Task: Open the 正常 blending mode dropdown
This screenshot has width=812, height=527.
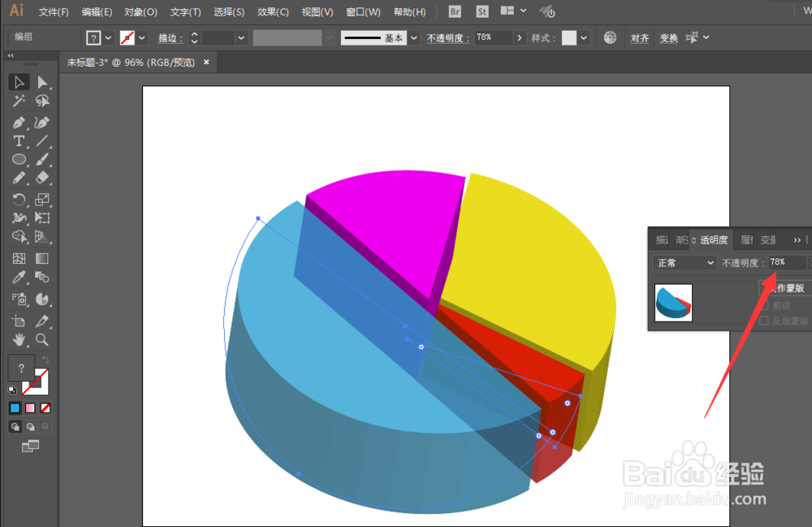Action: 684,263
